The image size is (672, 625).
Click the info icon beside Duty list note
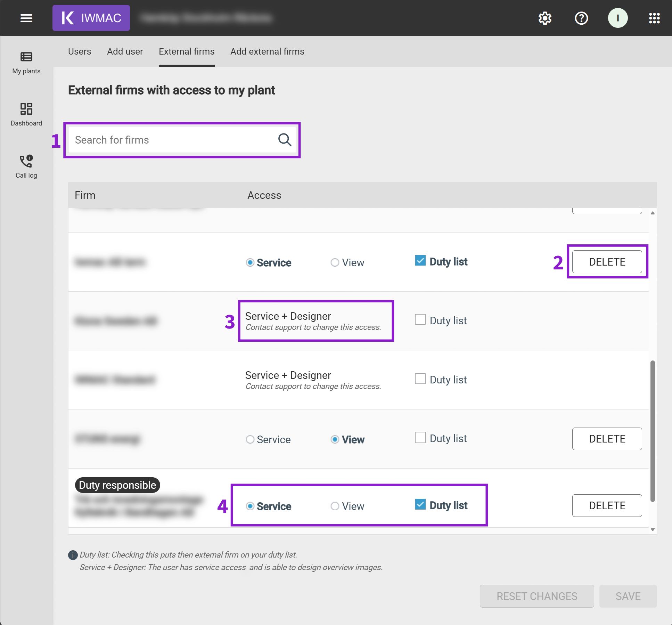click(73, 555)
